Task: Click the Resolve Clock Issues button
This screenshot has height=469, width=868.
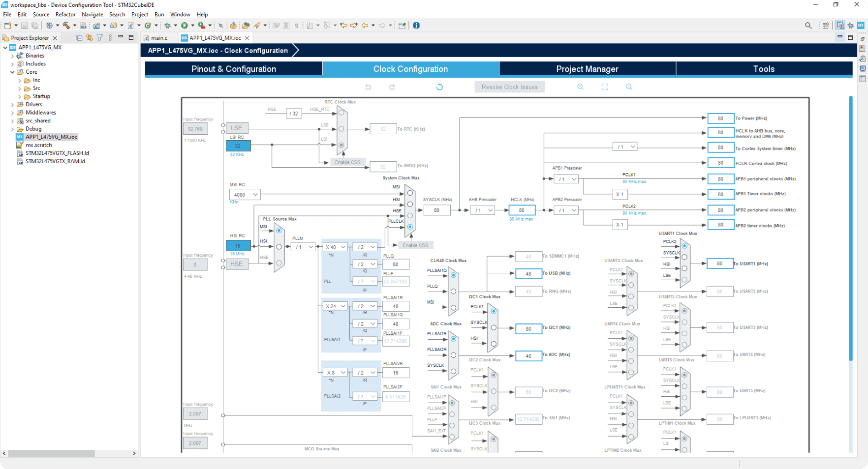Action: (509, 87)
